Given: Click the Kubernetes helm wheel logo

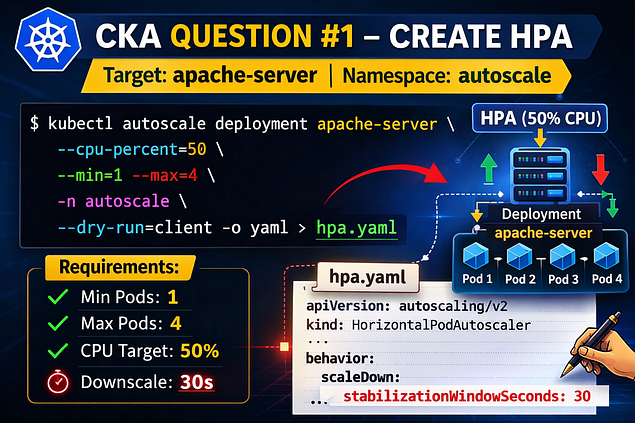Looking at the screenshot, I should (48, 39).
